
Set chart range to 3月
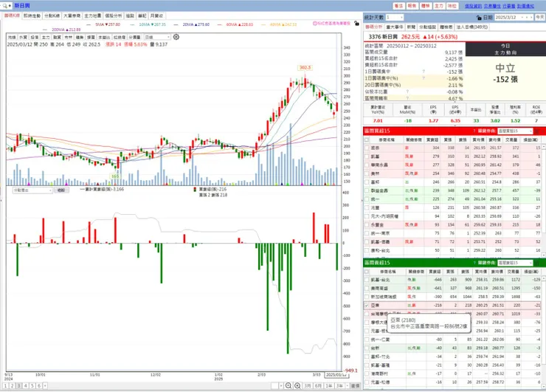pos(308,386)
